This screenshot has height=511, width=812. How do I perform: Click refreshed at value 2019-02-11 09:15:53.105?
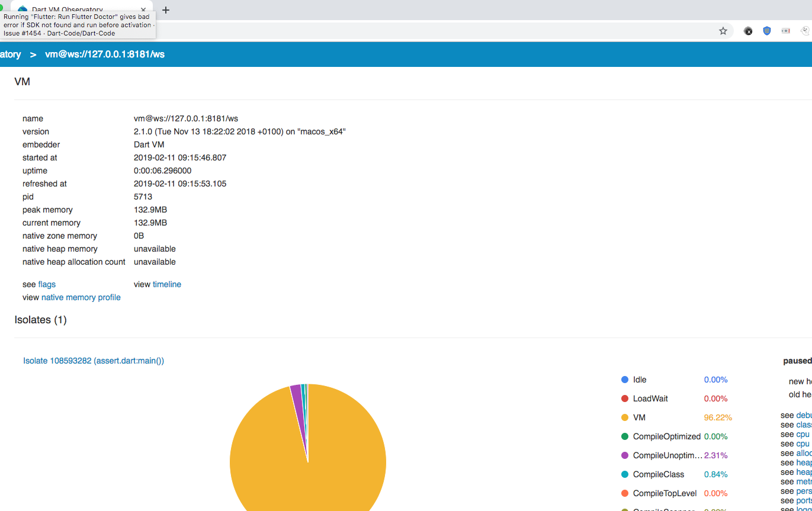coord(180,184)
